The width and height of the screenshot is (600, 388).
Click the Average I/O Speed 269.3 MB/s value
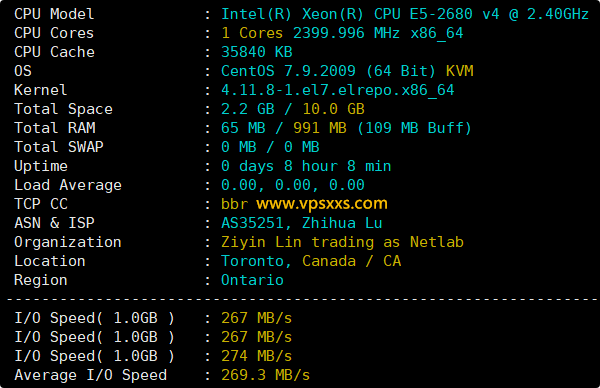tap(266, 375)
